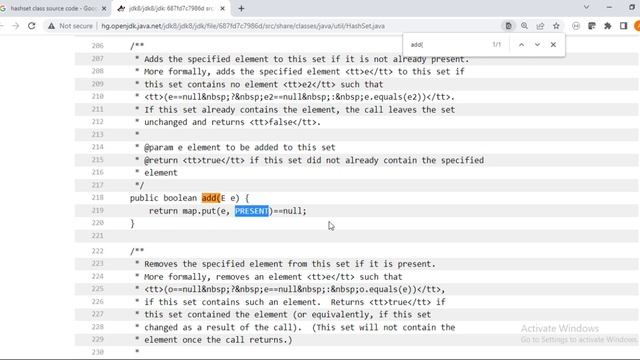Bookmark this page with the star

coord(556,26)
